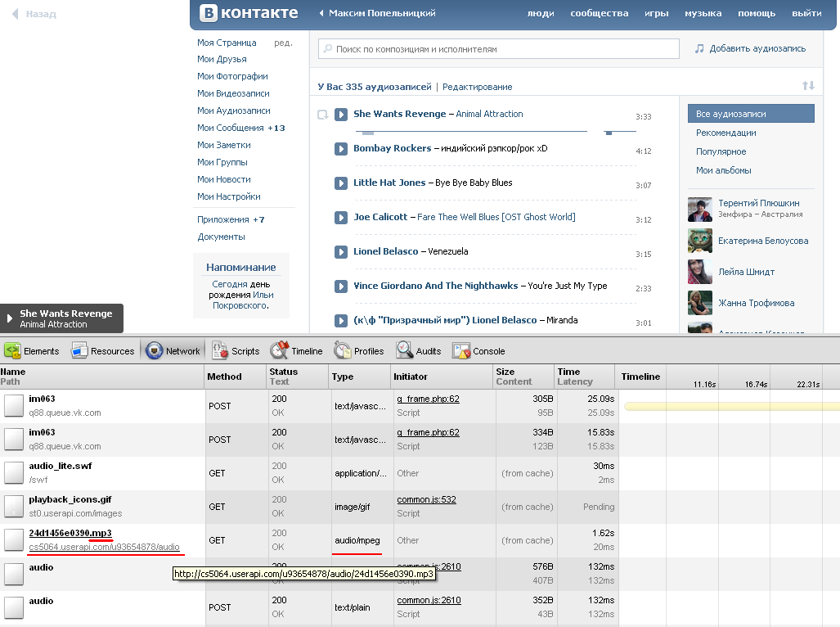Click the broadcast icon beside She Wants Revenge

(322, 115)
